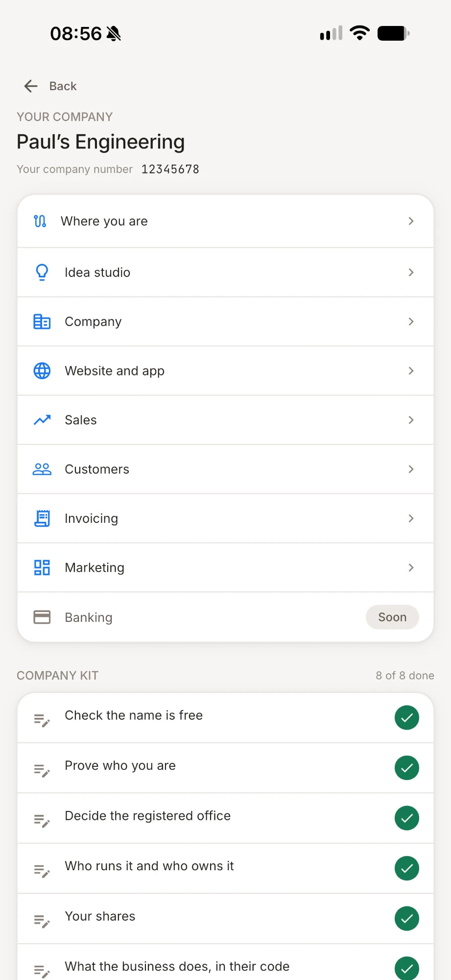
Task: Open the Company section
Action: tap(225, 321)
